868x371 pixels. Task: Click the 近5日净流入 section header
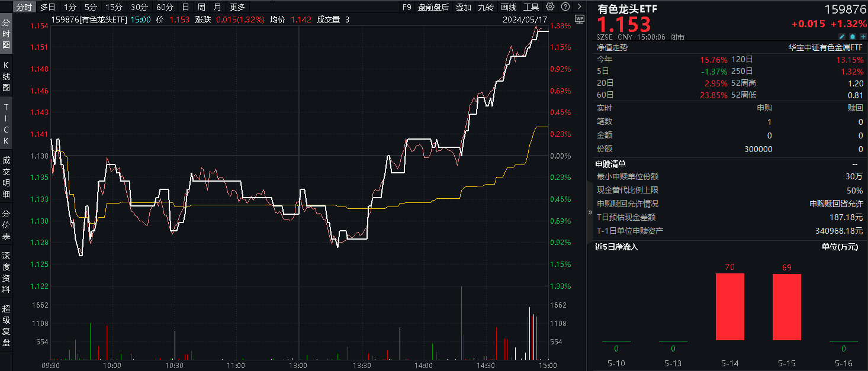click(x=616, y=247)
